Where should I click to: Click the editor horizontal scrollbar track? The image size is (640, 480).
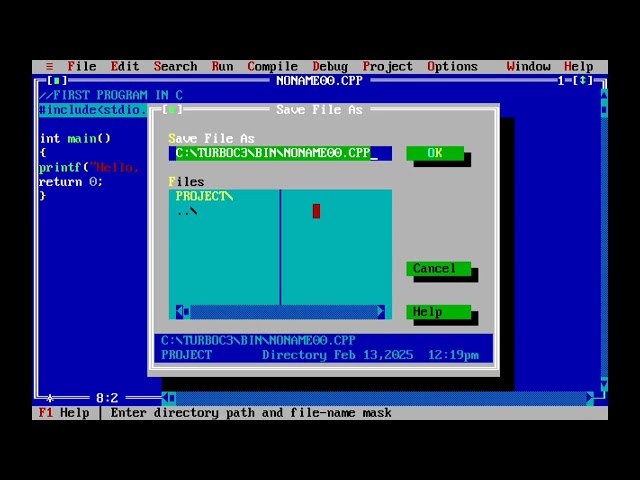tap(381, 398)
